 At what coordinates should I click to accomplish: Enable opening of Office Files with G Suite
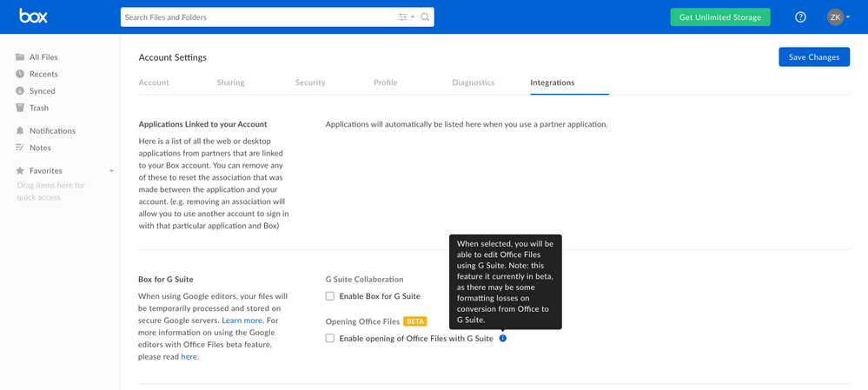(330, 338)
